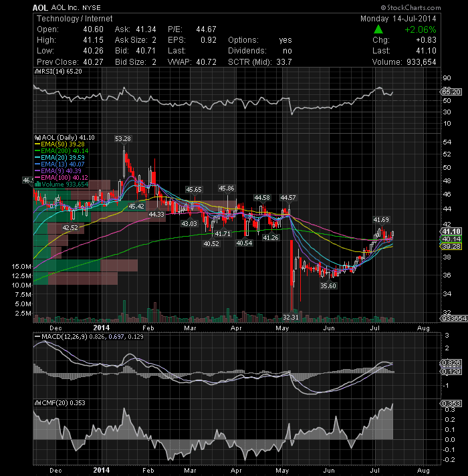Click the 41.26 price label

[x=270, y=238]
